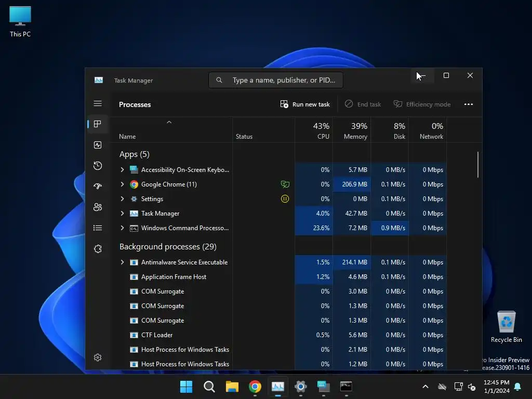Open the Recycle Bin desktop icon
Screen dimensions: 532x399
pyautogui.click(x=506, y=327)
